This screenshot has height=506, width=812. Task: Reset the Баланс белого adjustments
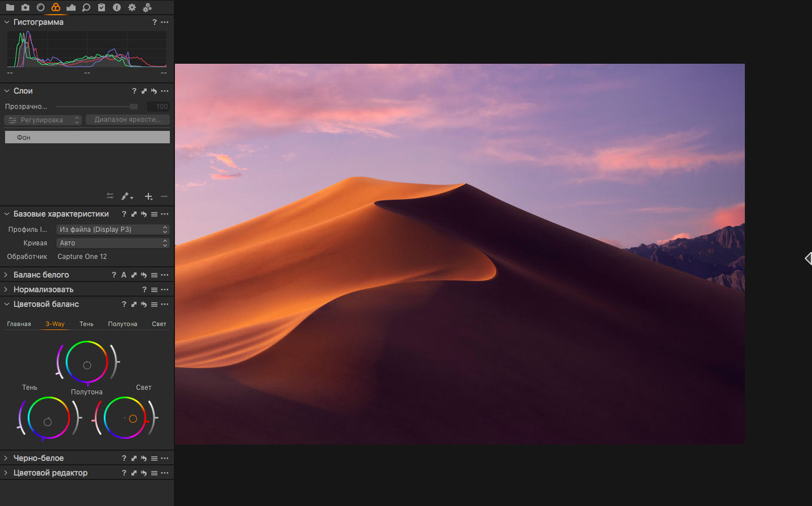pyautogui.click(x=144, y=275)
